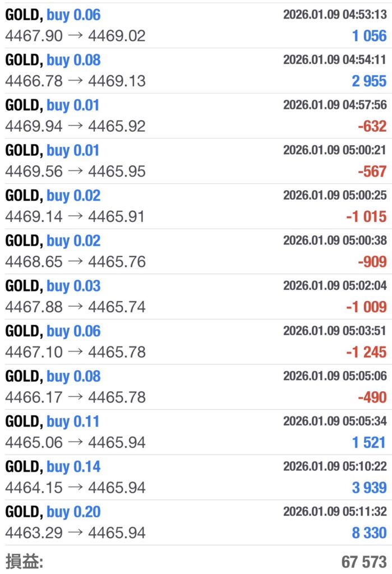This screenshot has width=392, height=574.
Task: Tap the 67 573 total profit figure
Action: tap(363, 561)
